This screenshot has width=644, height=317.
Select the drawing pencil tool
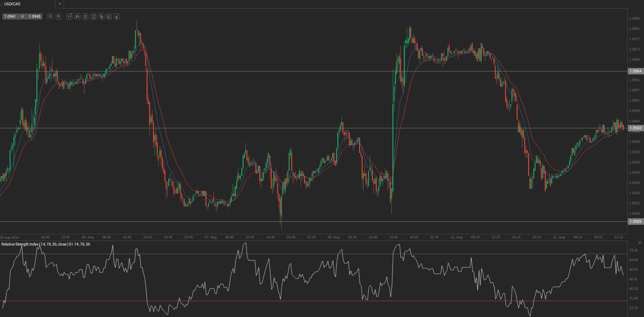117,17
